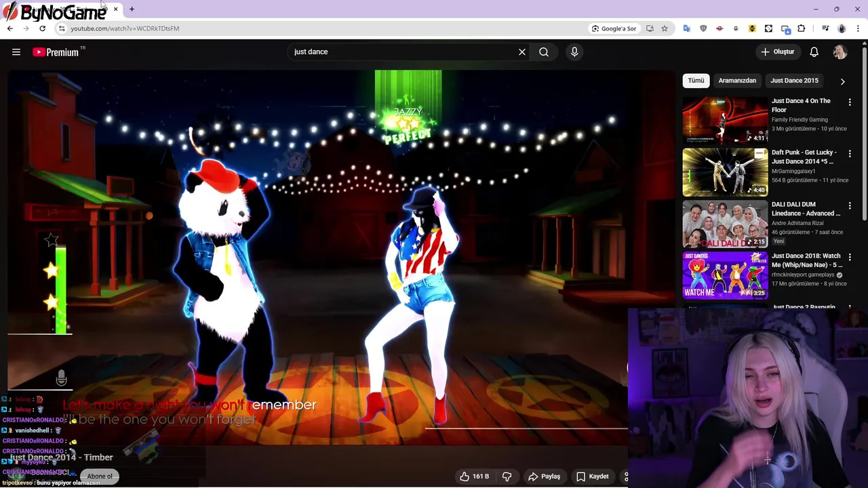This screenshot has width=868, height=488.
Task: Visit Family Friendly Gaming channel
Action: point(800,120)
